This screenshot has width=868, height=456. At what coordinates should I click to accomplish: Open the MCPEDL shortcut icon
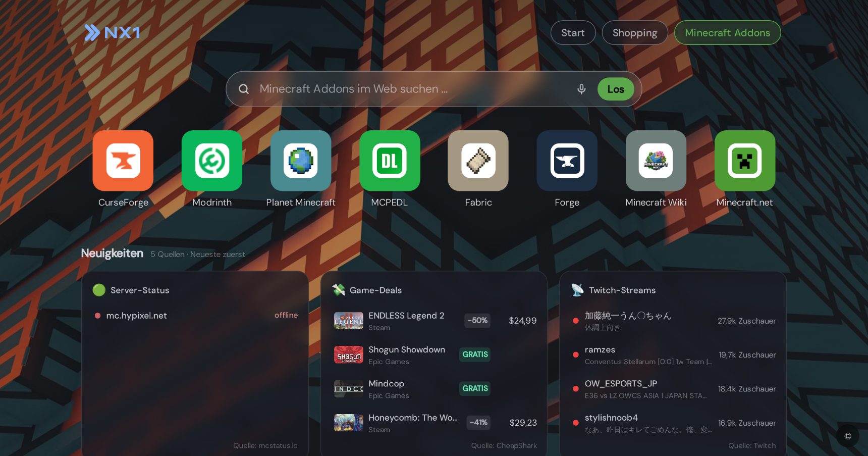point(390,161)
